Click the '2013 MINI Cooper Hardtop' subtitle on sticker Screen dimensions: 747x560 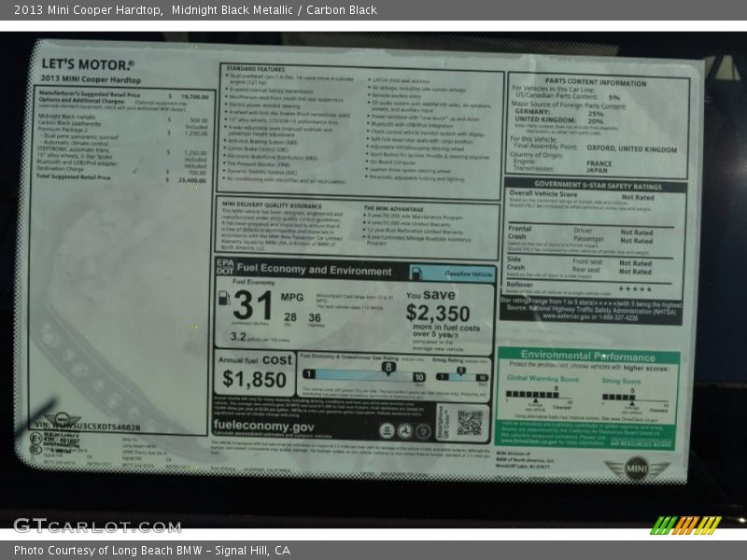[91, 79]
